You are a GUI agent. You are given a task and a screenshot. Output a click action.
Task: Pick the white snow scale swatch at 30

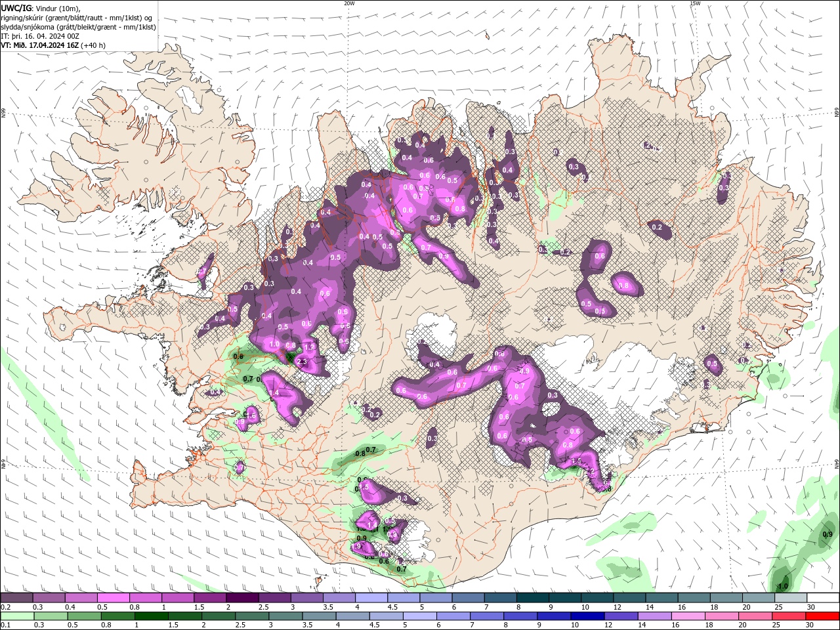(x=822, y=598)
